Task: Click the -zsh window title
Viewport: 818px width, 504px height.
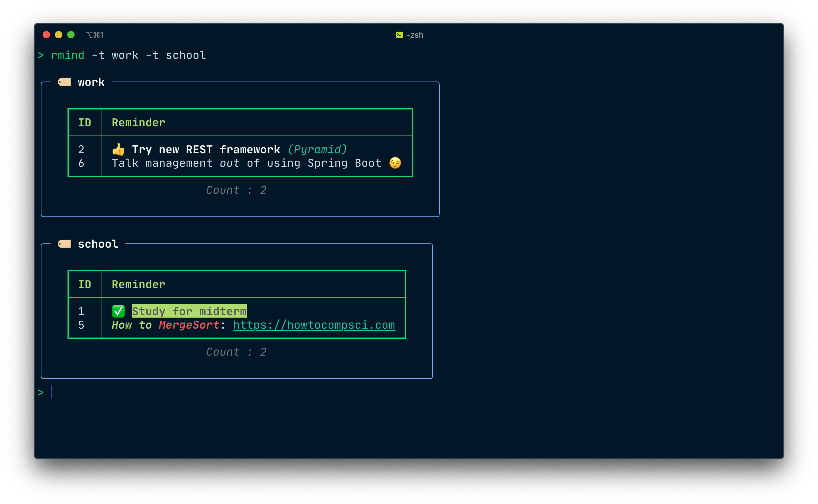Action: [x=415, y=35]
